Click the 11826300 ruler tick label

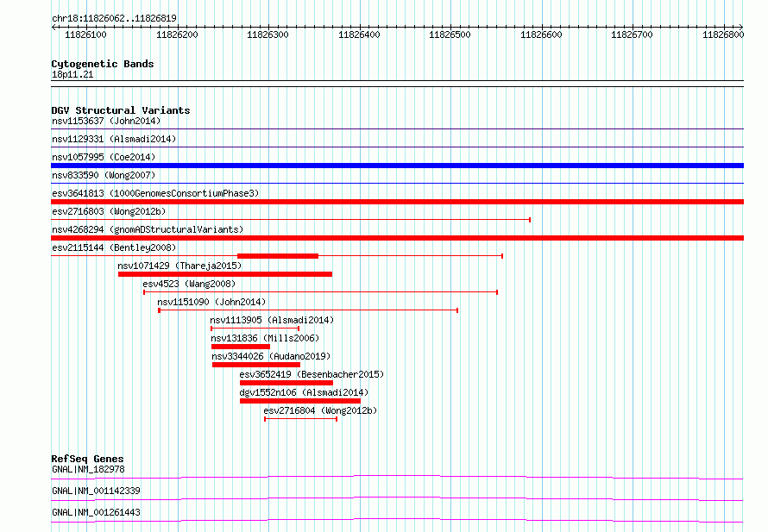coord(268,34)
